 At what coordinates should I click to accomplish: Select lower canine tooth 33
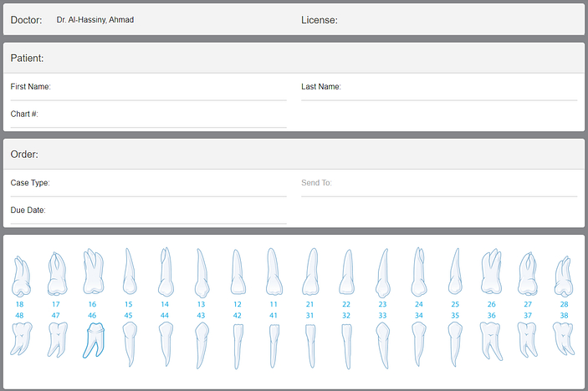tap(382, 344)
